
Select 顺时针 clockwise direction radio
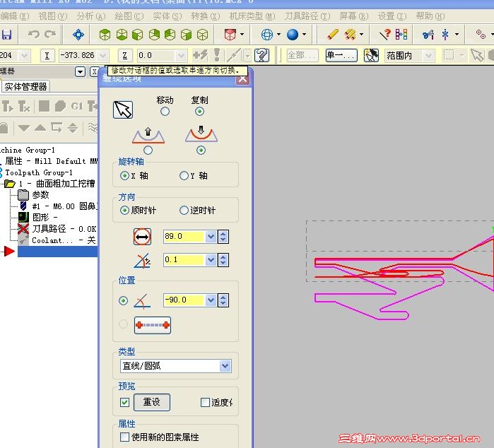coord(125,210)
